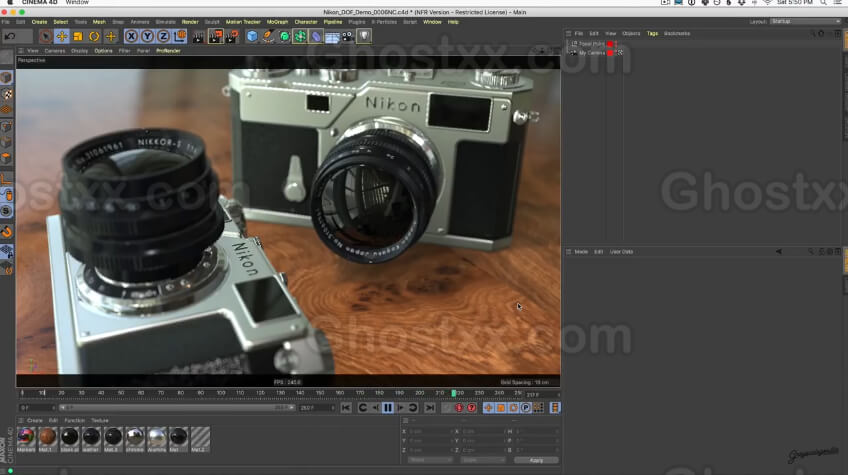Toggle Rotation keyframe recording
The image size is (848, 475).
tap(513, 408)
